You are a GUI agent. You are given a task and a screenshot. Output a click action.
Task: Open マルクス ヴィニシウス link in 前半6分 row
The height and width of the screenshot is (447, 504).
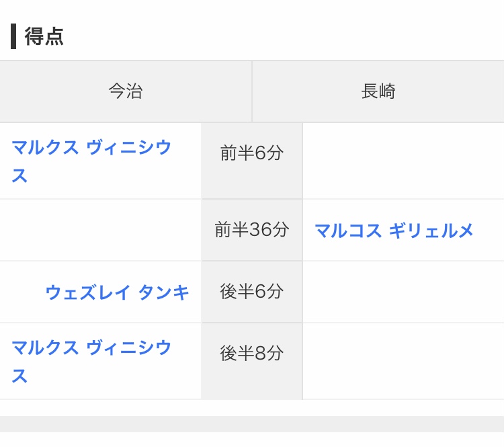91,161
